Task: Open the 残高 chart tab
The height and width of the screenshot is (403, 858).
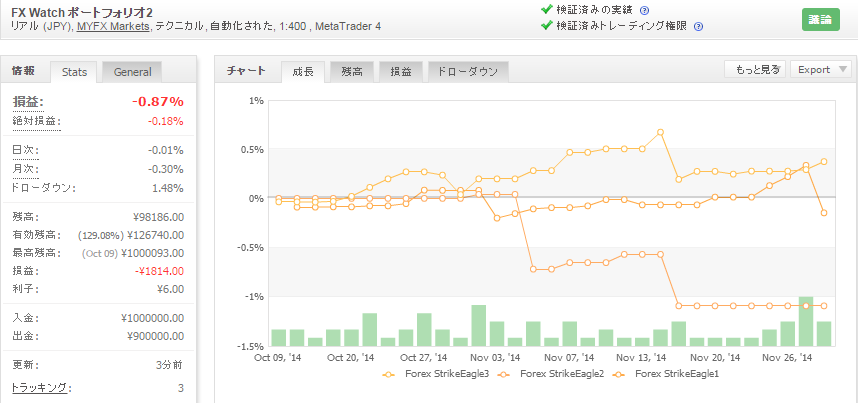Action: (351, 71)
